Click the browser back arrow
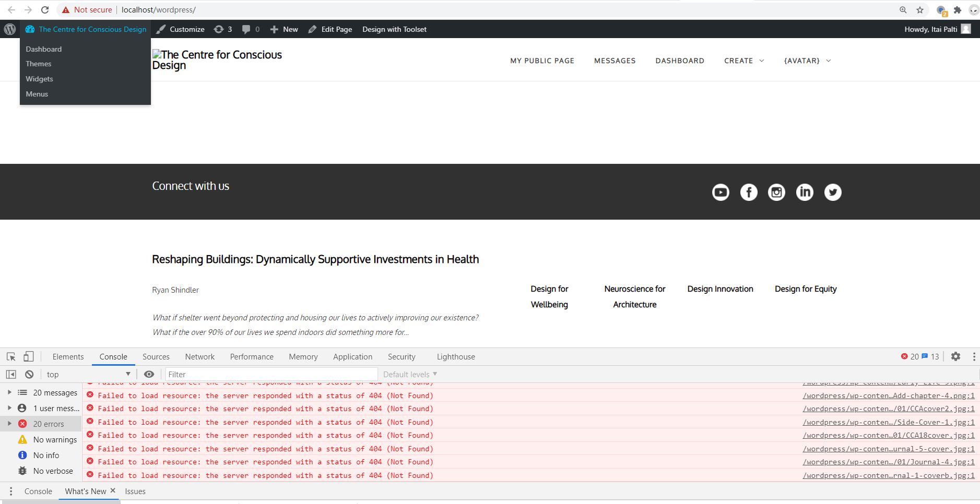Image resolution: width=980 pixels, height=504 pixels. 11,10
